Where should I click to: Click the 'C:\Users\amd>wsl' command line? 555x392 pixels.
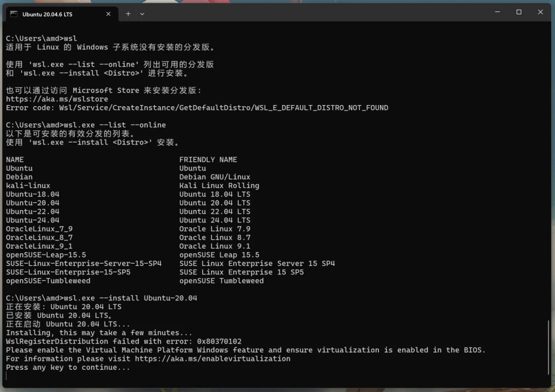pyautogui.click(x=41, y=38)
